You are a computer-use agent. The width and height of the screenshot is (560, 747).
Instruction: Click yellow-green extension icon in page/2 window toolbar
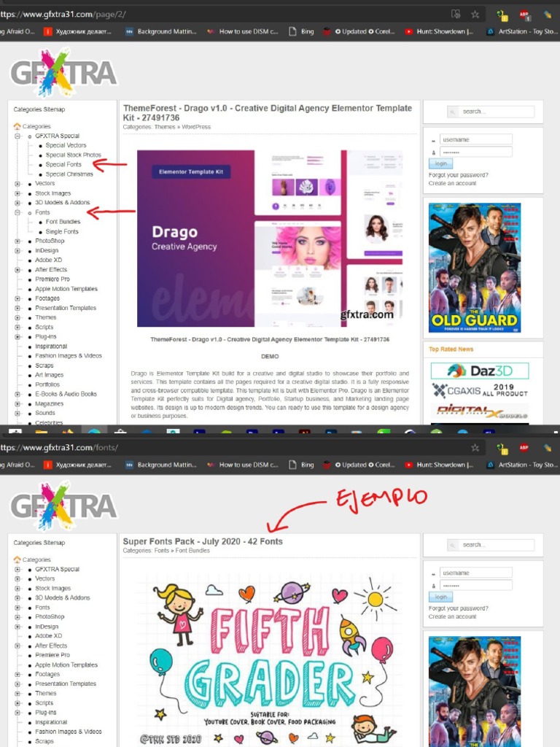(x=502, y=15)
